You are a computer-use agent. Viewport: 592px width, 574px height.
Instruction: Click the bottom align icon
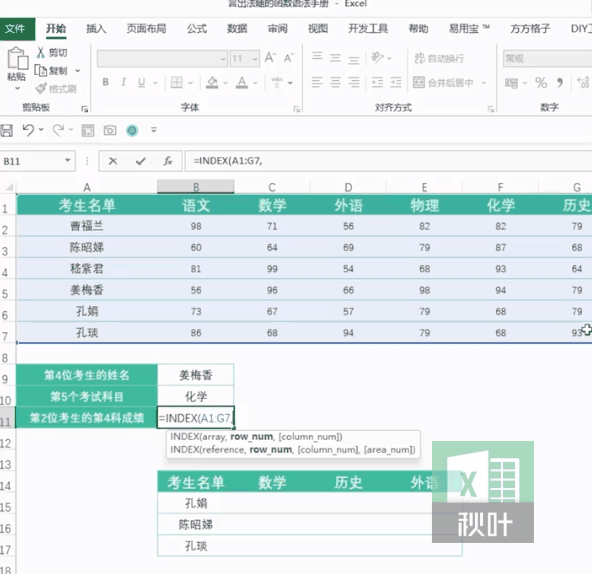(354, 60)
